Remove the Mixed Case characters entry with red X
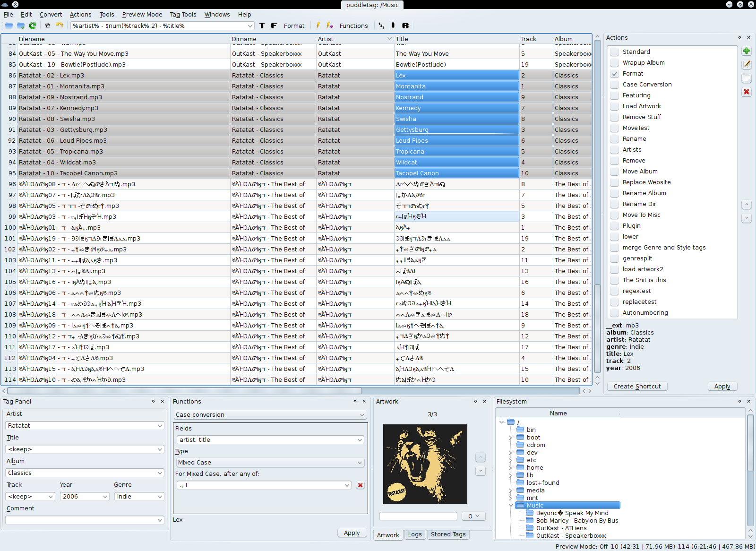Screen dimensions: 756x551 pyautogui.click(x=360, y=485)
